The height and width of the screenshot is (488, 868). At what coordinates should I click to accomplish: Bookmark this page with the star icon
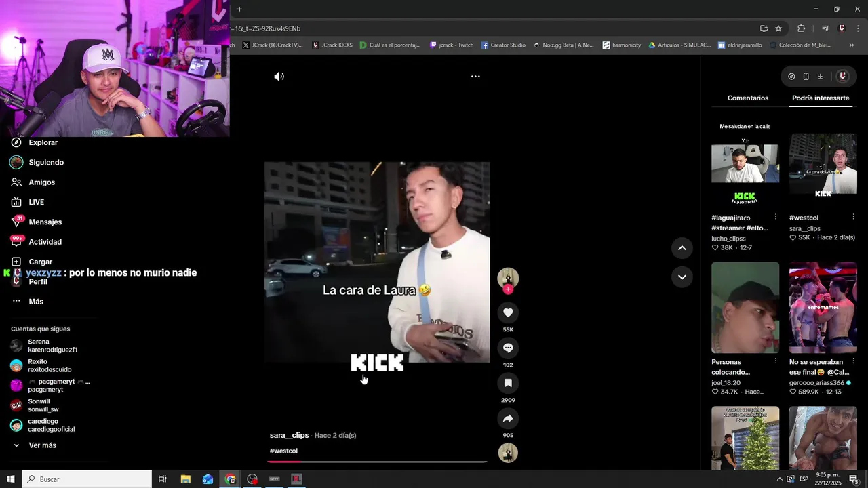click(x=778, y=28)
